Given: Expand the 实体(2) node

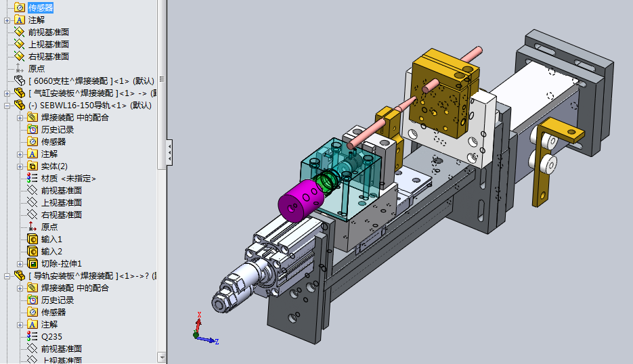Looking at the screenshot, I should pos(20,166).
